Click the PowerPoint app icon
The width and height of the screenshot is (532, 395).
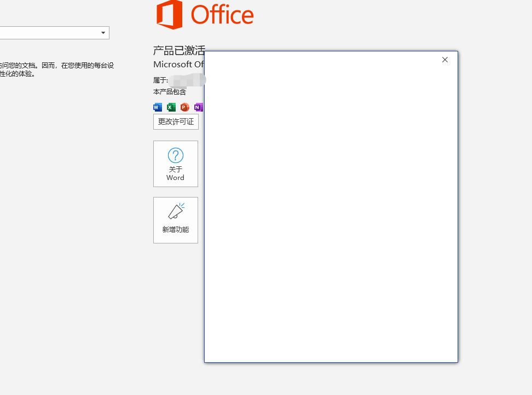click(184, 107)
